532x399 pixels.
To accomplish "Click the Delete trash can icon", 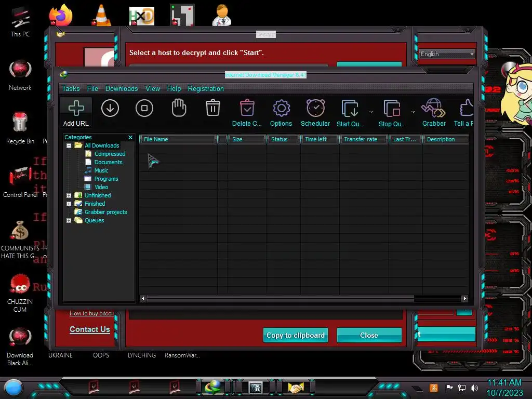I will click(x=212, y=108).
